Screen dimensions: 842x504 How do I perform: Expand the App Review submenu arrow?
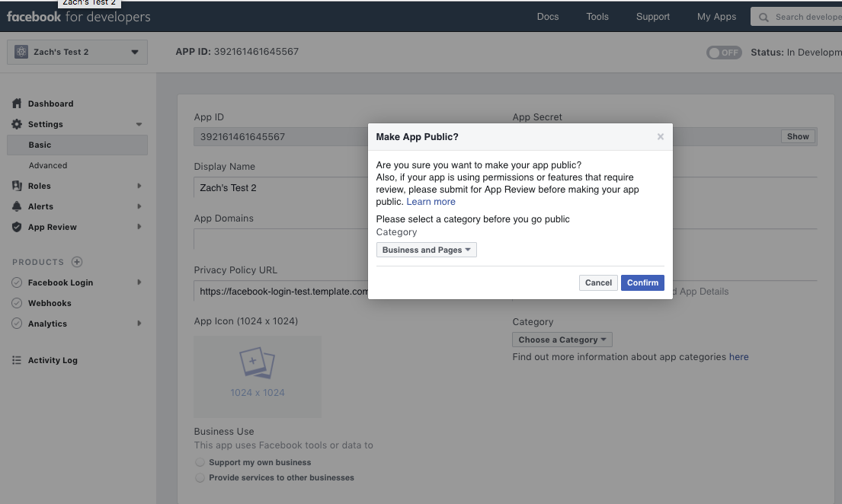[x=139, y=227]
